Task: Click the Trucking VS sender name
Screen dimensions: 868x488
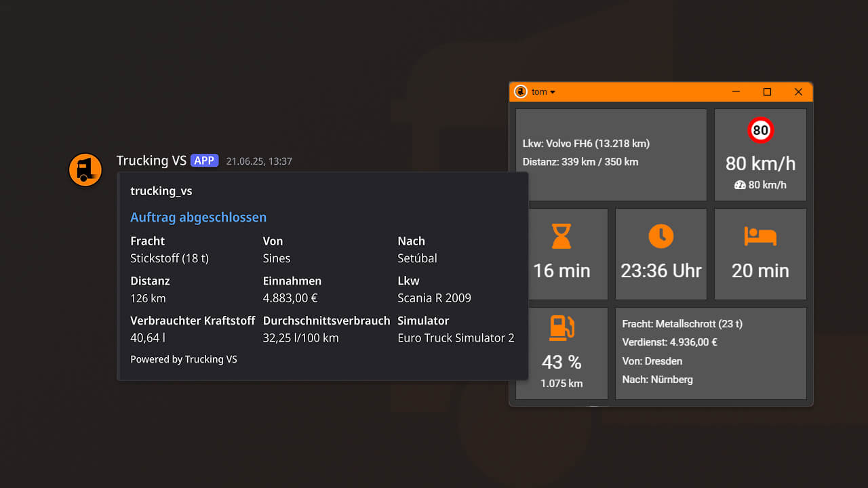Action: [x=151, y=161]
